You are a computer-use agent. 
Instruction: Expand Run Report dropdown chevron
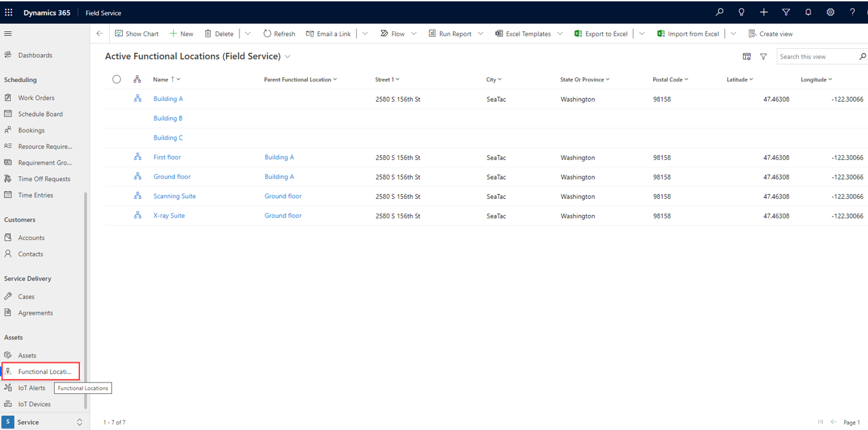[481, 33]
